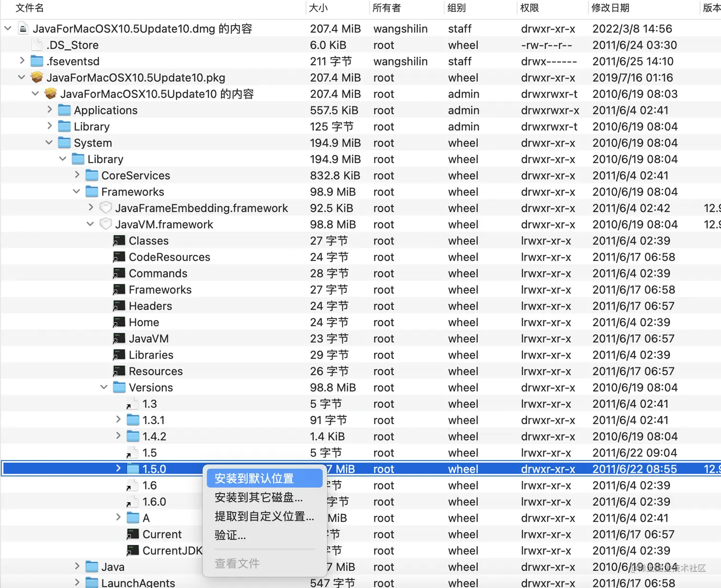Collapse the JavaVM.framework node

(90, 224)
